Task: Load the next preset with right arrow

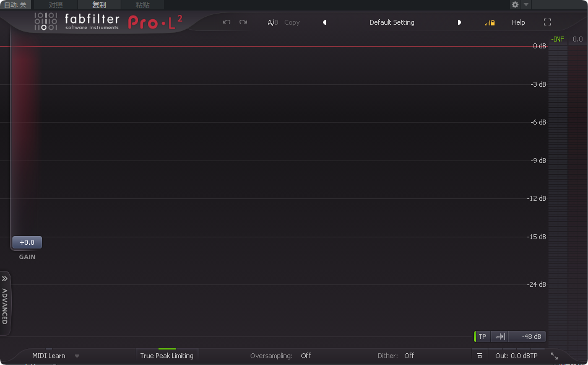Action: [x=459, y=22]
